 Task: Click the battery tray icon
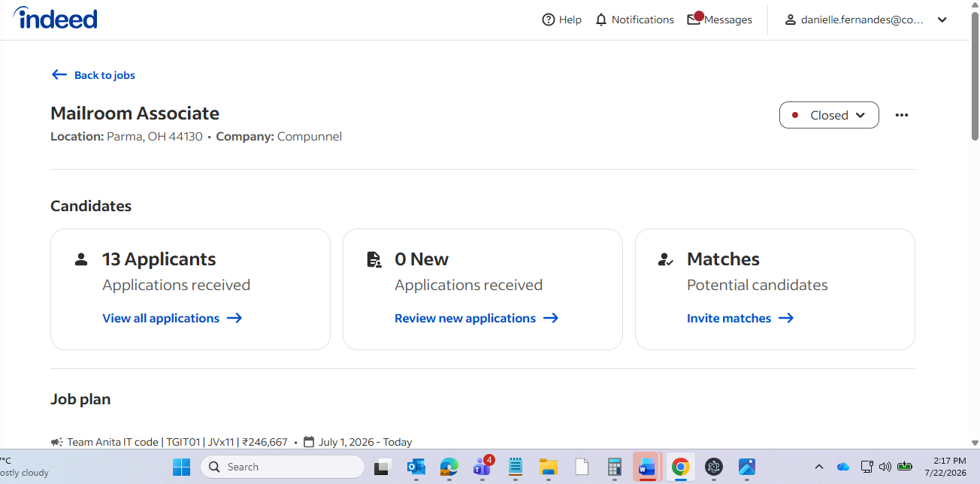pos(905,467)
